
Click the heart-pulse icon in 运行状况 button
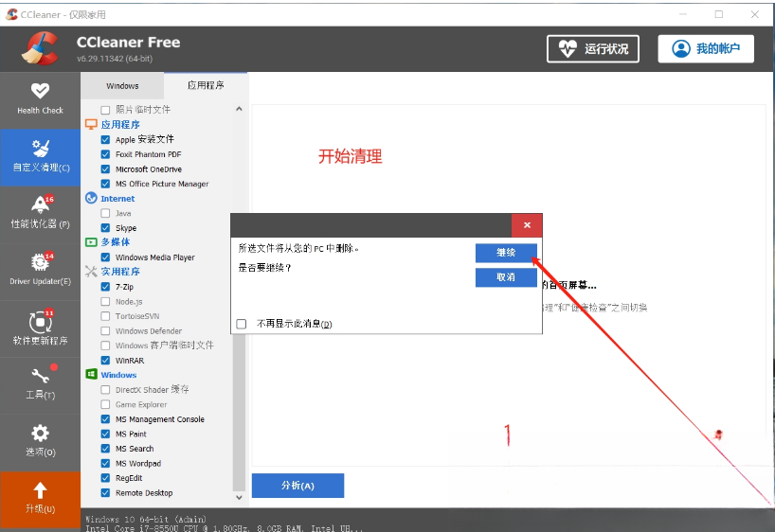pos(568,48)
